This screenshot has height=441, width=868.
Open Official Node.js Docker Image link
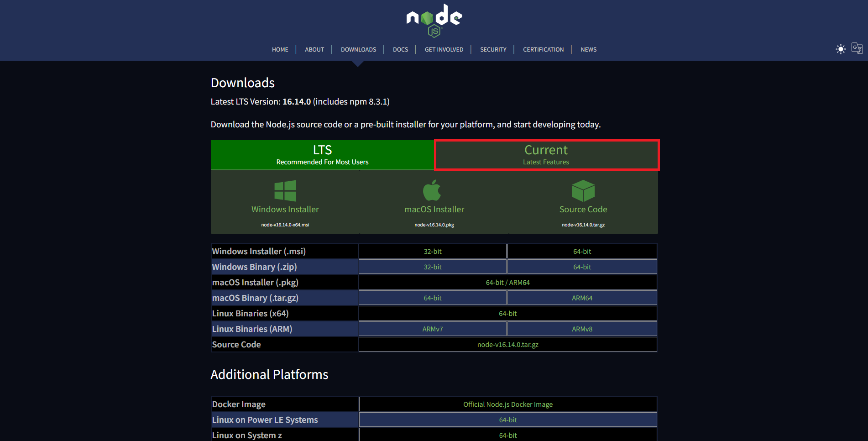pos(508,404)
